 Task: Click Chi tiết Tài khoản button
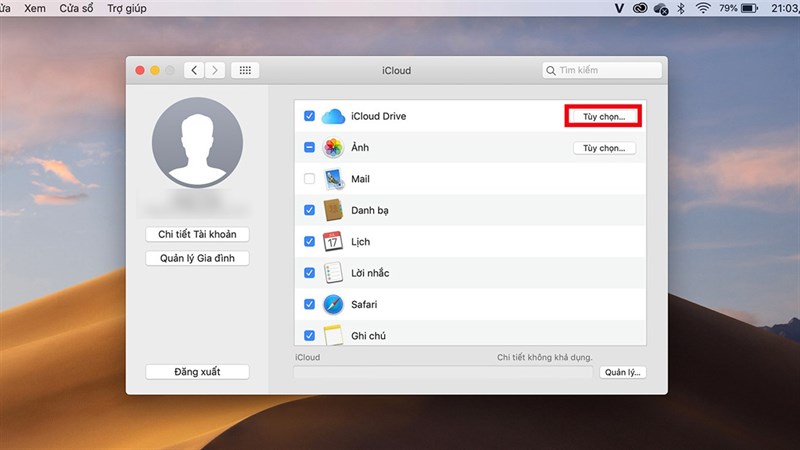click(197, 234)
